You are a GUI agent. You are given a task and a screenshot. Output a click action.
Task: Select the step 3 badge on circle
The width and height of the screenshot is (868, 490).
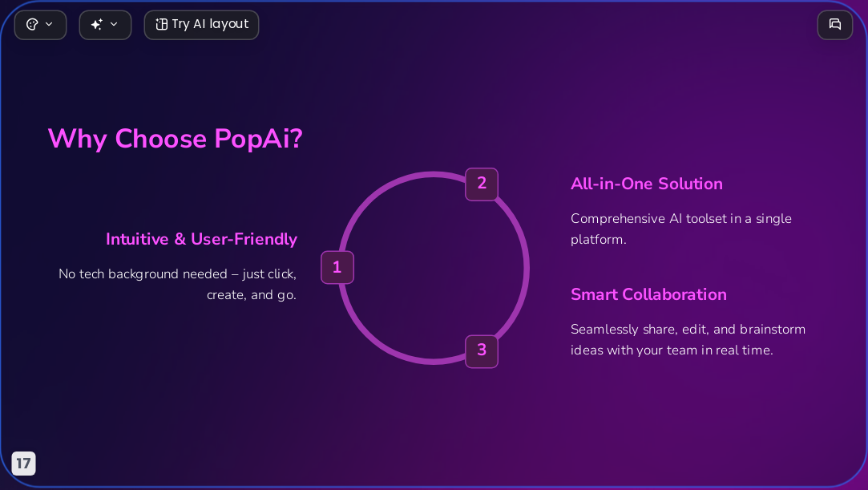click(x=482, y=351)
